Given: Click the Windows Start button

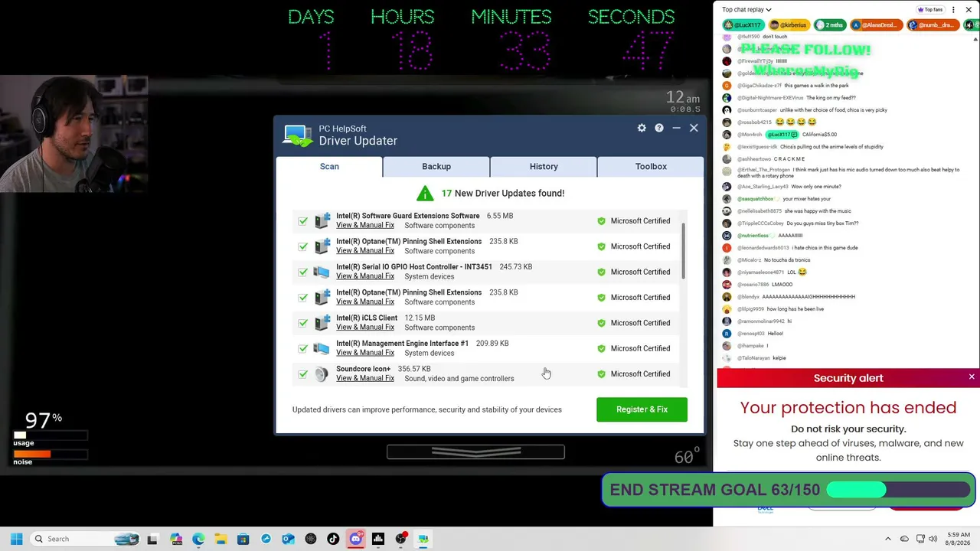Looking at the screenshot, I should click(16, 539).
